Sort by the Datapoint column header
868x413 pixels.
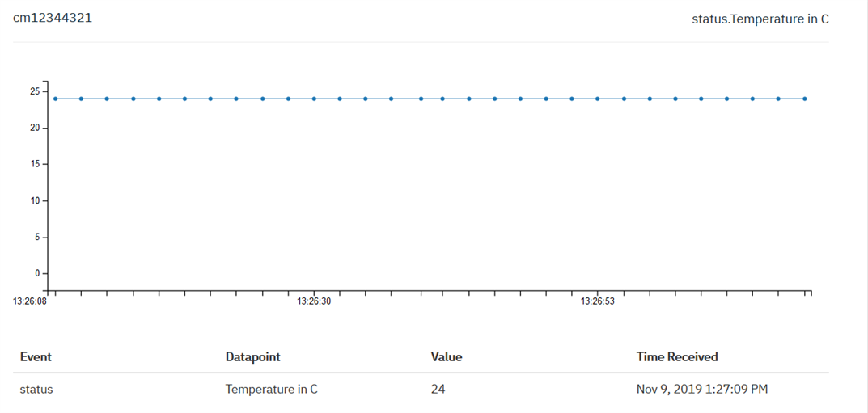point(252,356)
